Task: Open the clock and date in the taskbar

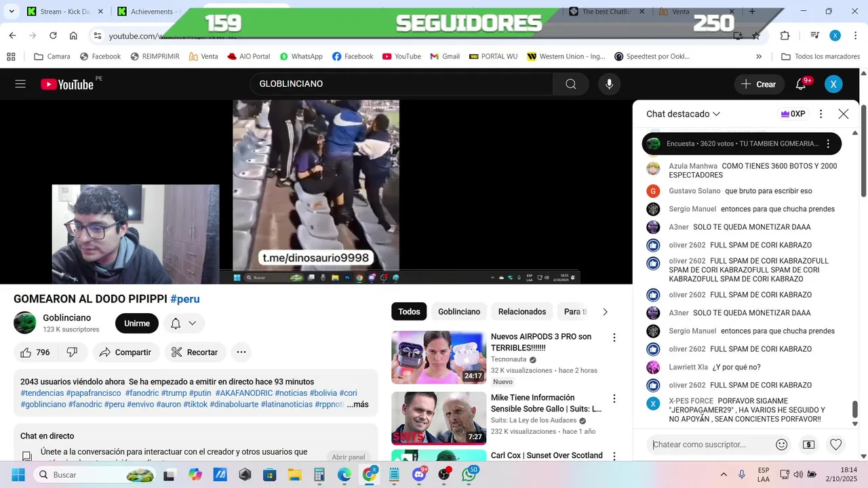Action: point(842,474)
